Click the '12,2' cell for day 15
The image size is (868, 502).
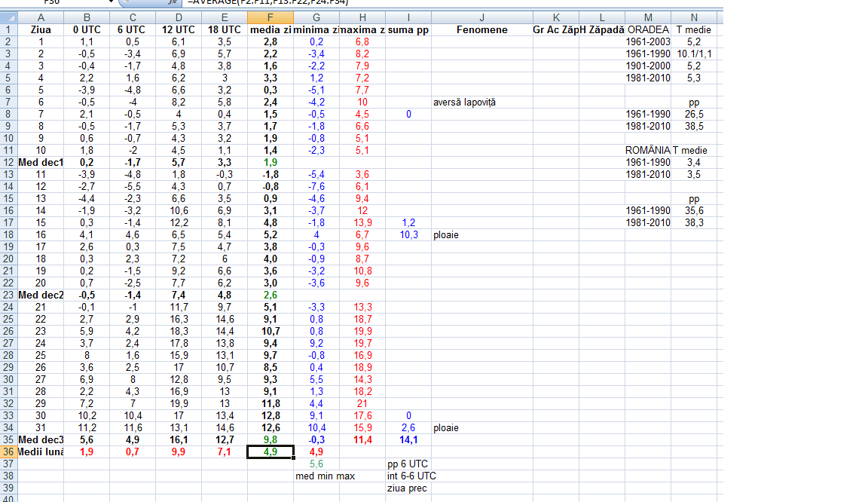[x=179, y=223]
